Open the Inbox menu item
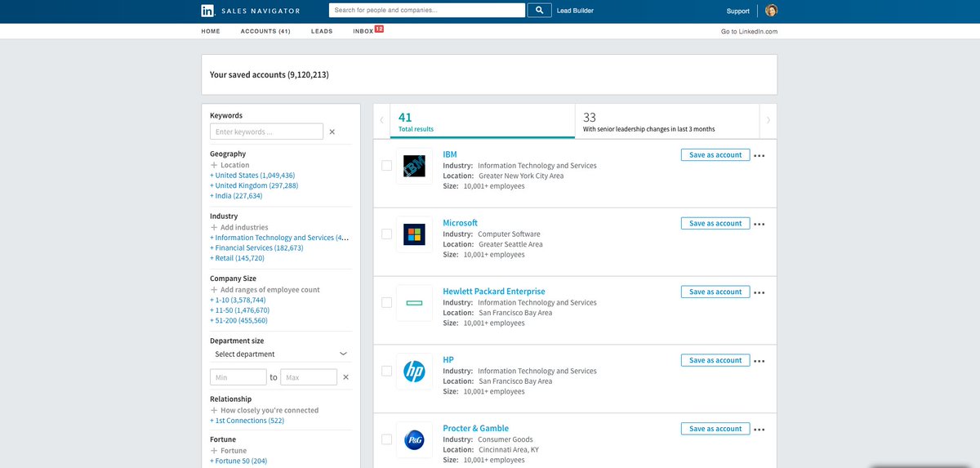 (x=363, y=31)
